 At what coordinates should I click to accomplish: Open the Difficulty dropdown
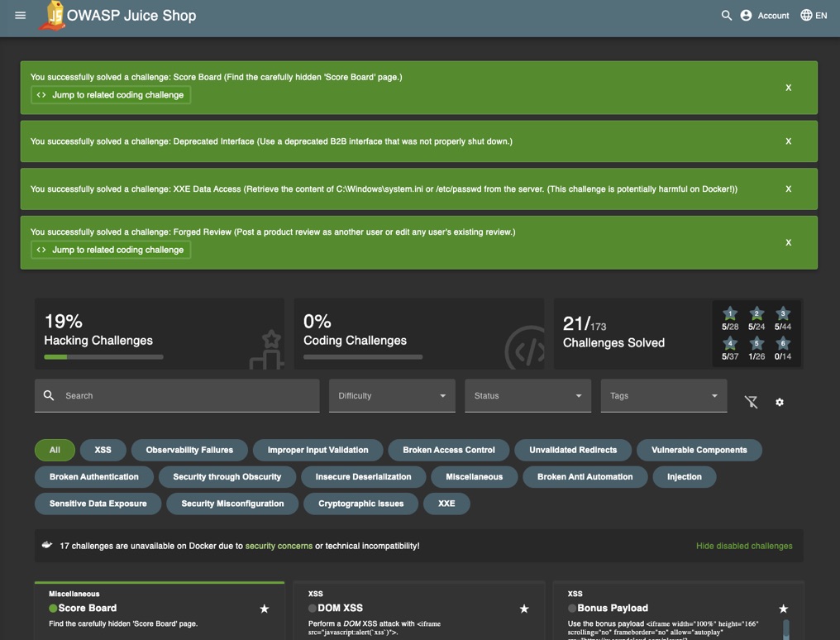pos(392,396)
